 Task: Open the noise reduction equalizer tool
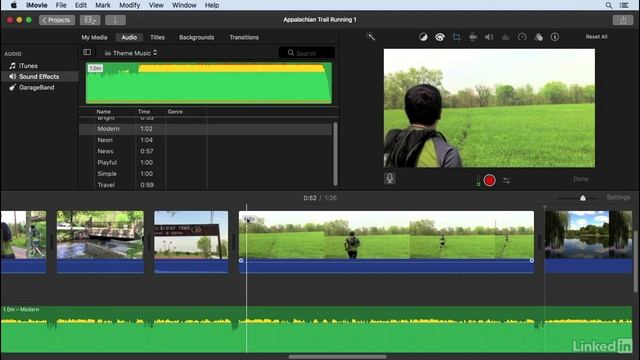pos(505,37)
